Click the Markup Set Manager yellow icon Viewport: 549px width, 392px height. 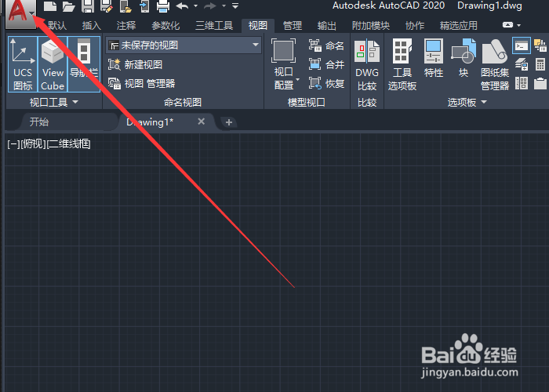(x=540, y=45)
